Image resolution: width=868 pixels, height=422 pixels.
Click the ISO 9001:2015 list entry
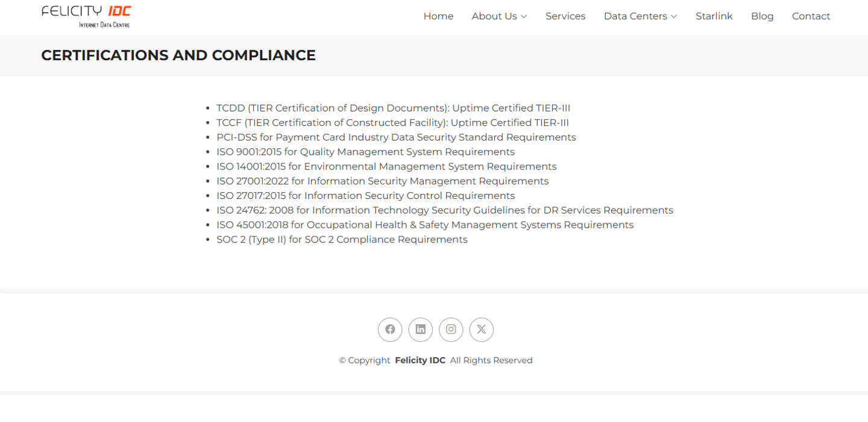(x=365, y=152)
